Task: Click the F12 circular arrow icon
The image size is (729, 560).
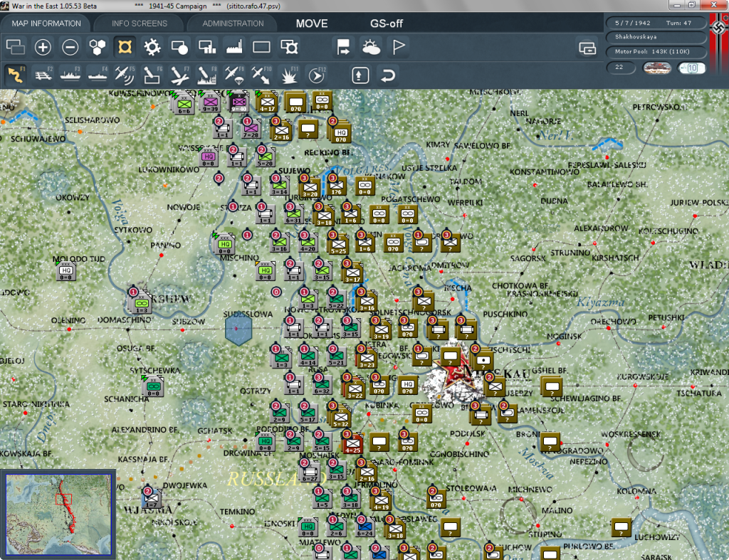Action: [x=317, y=75]
